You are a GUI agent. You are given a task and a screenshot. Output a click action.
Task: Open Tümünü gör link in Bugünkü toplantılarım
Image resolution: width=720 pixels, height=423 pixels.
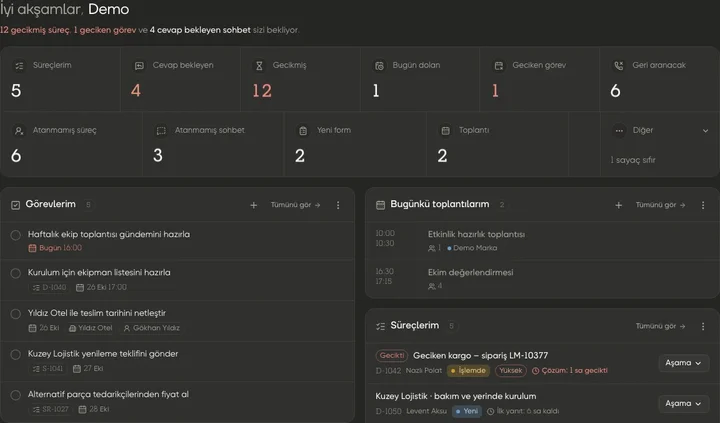[660, 205]
